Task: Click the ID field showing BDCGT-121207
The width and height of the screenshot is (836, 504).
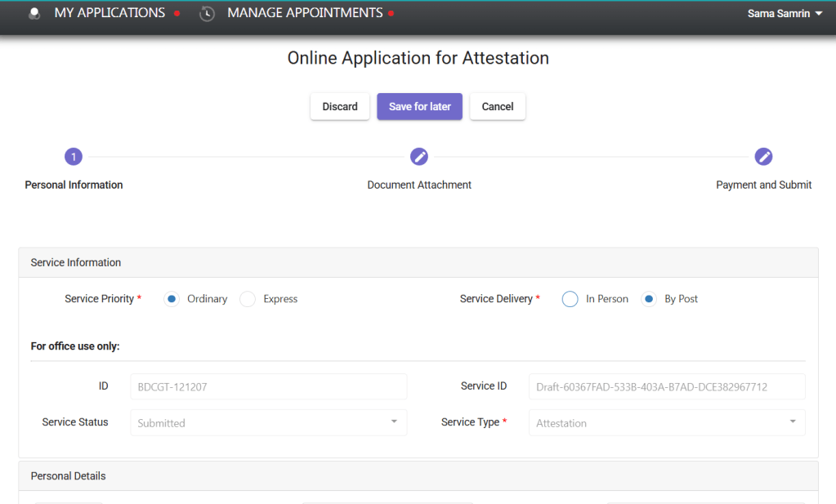Action: tap(268, 387)
